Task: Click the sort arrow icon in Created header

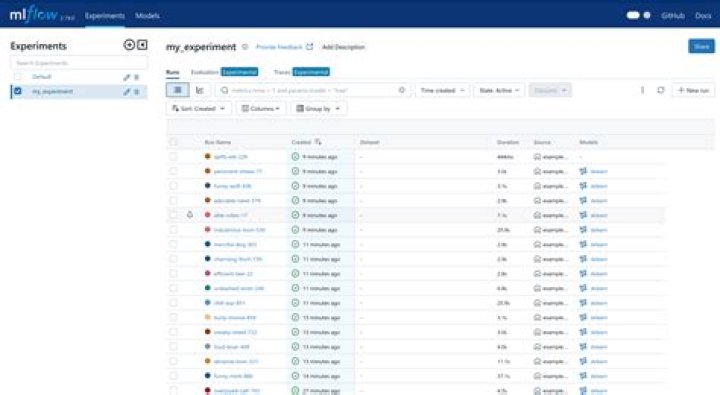Action: (x=318, y=142)
